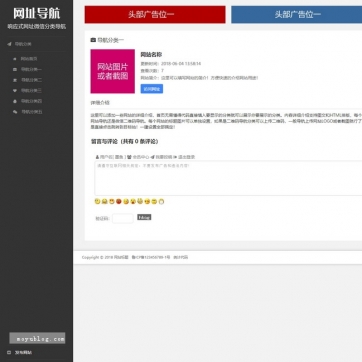Open sidebar category 导航分类四 icon
The image size is (362, 362).
[14, 101]
